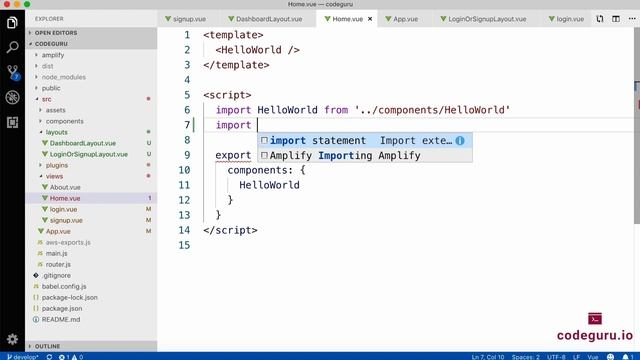Image resolution: width=640 pixels, height=360 pixels.
Task: Open main.js file
Action: pos(91,253)
